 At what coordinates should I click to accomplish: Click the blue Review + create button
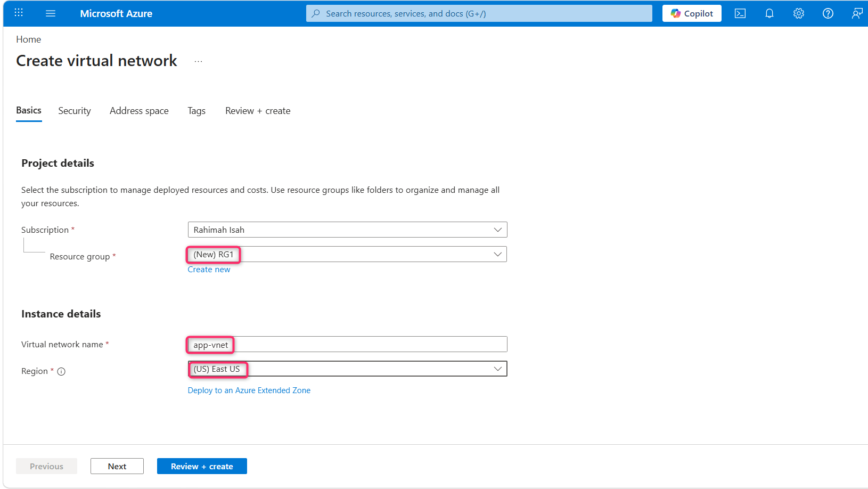202,466
